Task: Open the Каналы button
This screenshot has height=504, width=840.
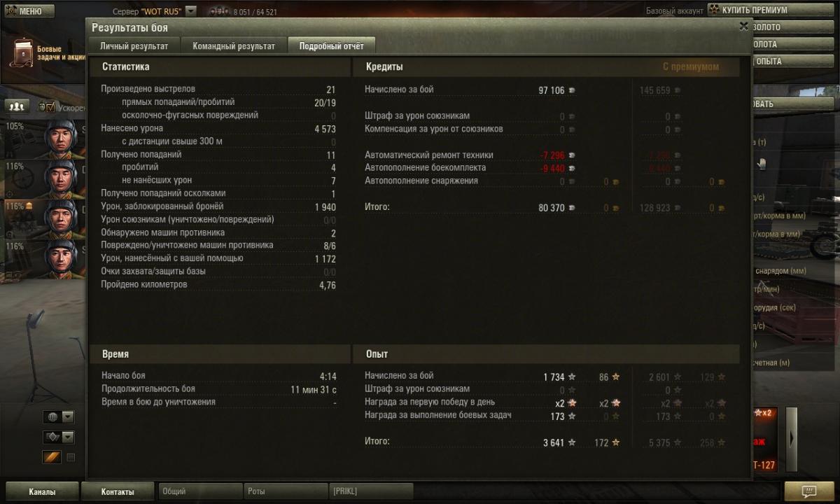Action: tap(42, 491)
